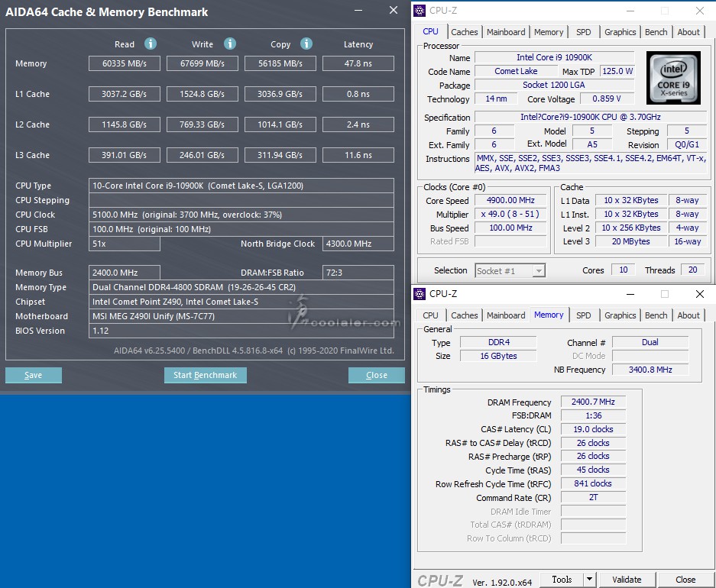Click the Max TDP 125.0 W field

617,71
